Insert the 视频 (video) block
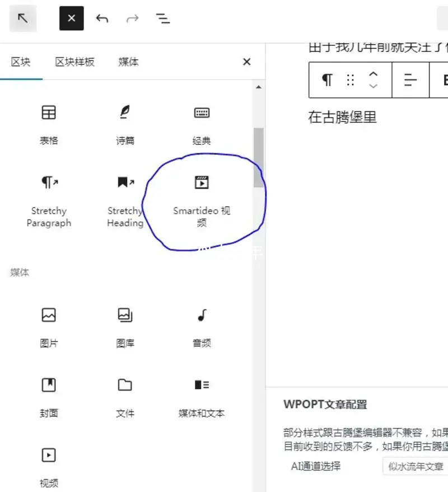The height and width of the screenshot is (492, 448). pyautogui.click(x=49, y=466)
